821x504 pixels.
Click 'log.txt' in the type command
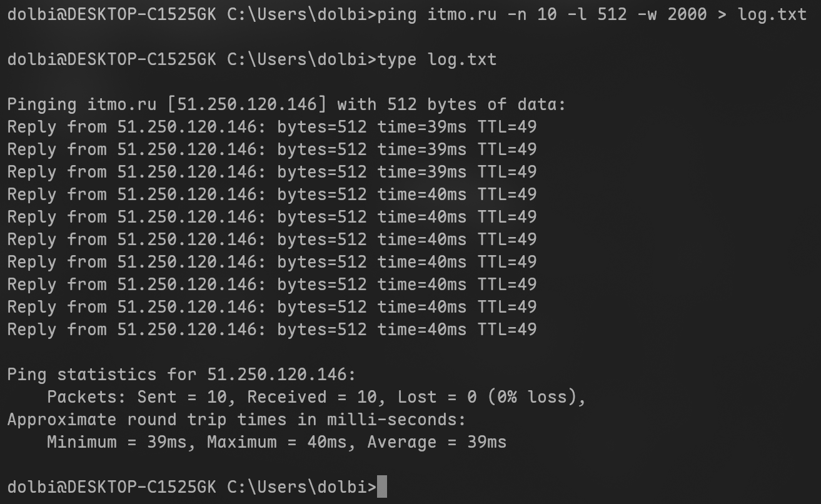click(462, 59)
